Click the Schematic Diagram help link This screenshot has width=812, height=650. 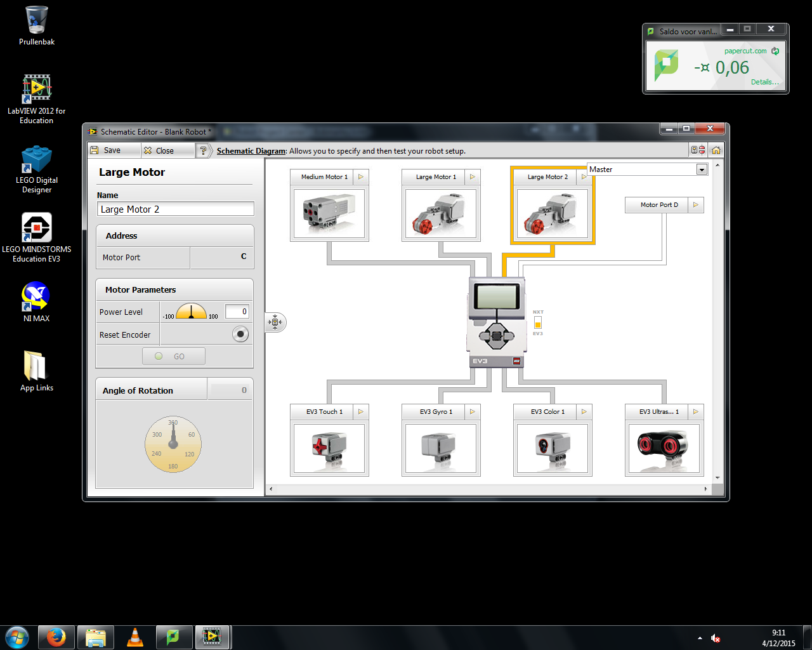click(x=251, y=151)
